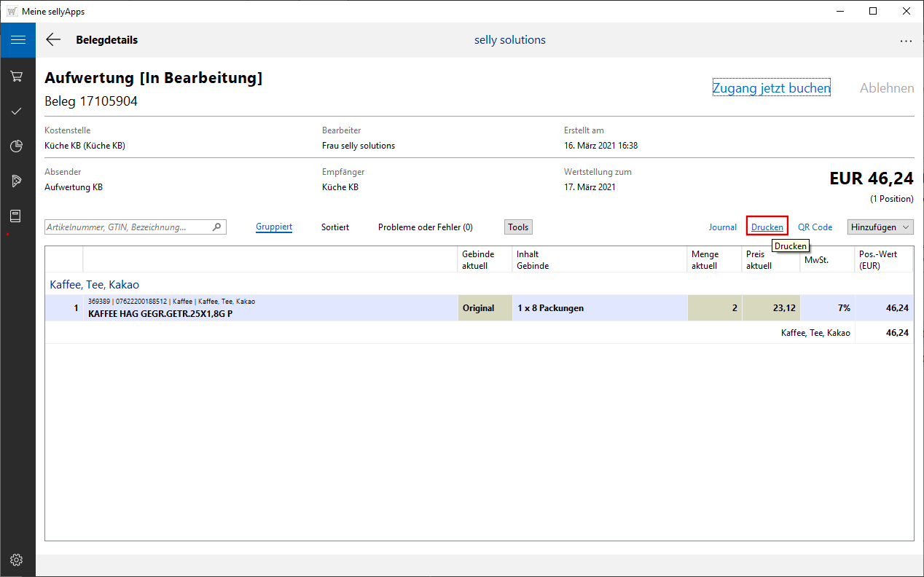Click the pizza slice sidebar icon
Viewport: 924px width, 577px height.
click(x=17, y=181)
